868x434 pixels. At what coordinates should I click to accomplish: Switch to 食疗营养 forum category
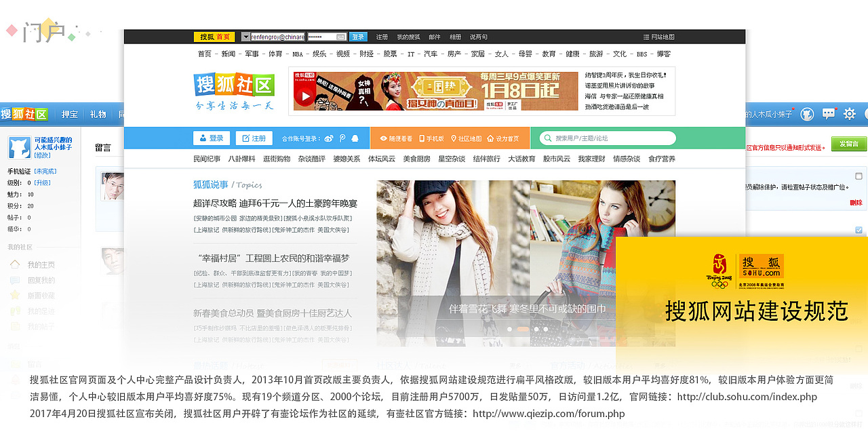(x=661, y=159)
